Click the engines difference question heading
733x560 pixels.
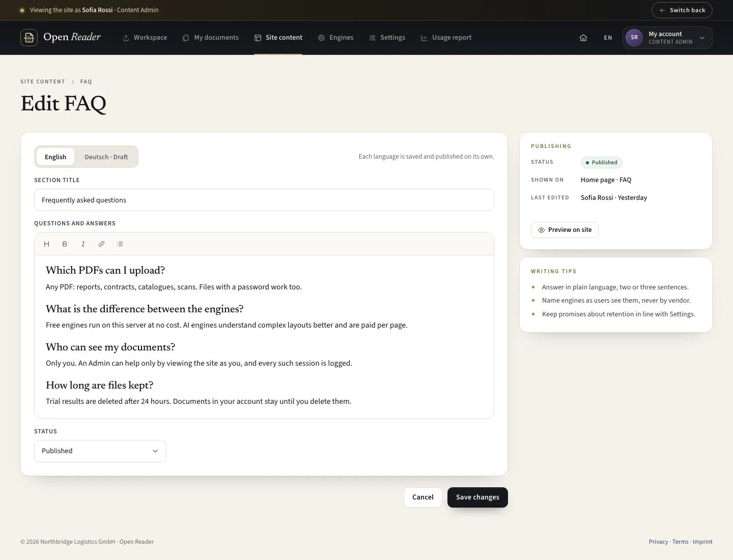click(x=145, y=309)
